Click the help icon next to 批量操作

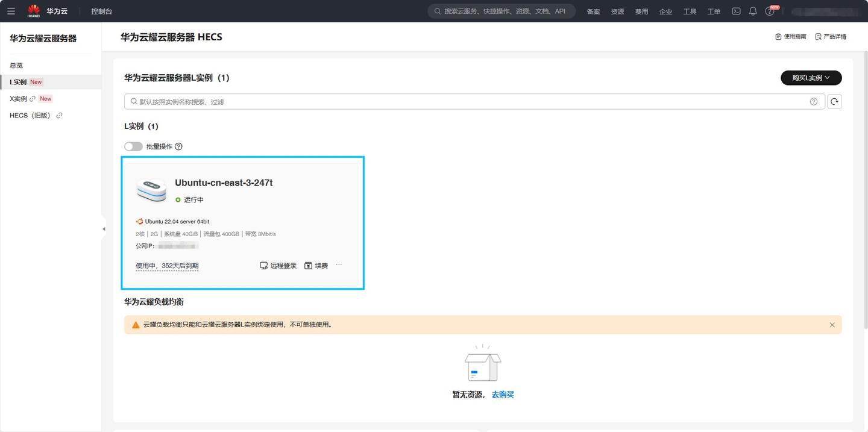tap(178, 146)
